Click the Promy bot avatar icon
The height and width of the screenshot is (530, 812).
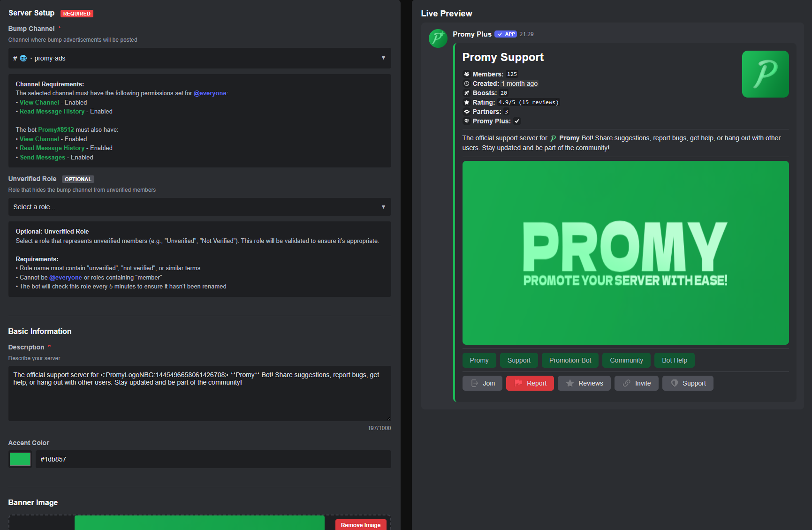[438, 38]
